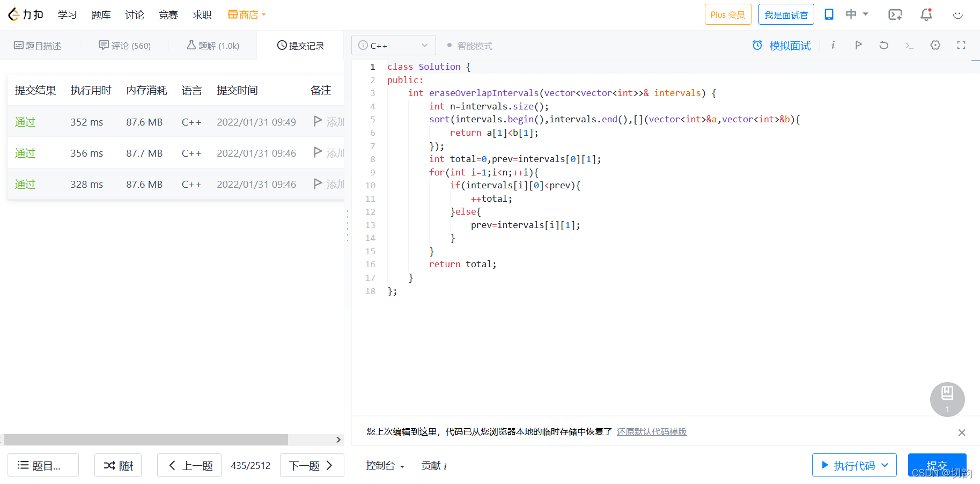Switch to the 提交记录 tab
Screen dimensions: 980x484
(300, 46)
